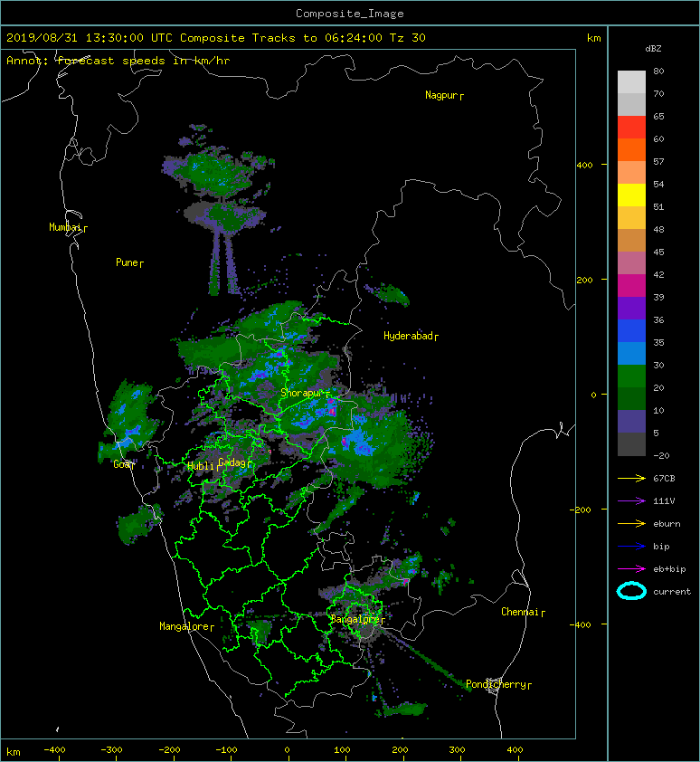This screenshot has width=700, height=762.
Task: Click the 48 dBZ brown color swatch
Action: pos(631,240)
